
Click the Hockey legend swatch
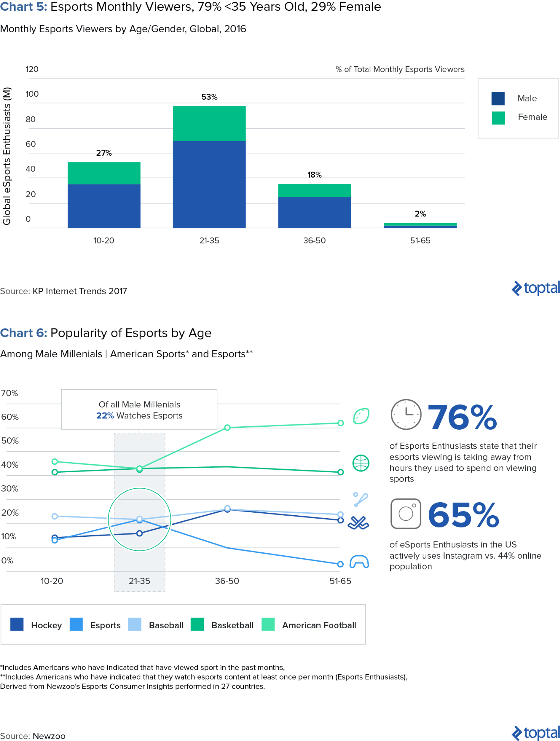pyautogui.click(x=17, y=624)
